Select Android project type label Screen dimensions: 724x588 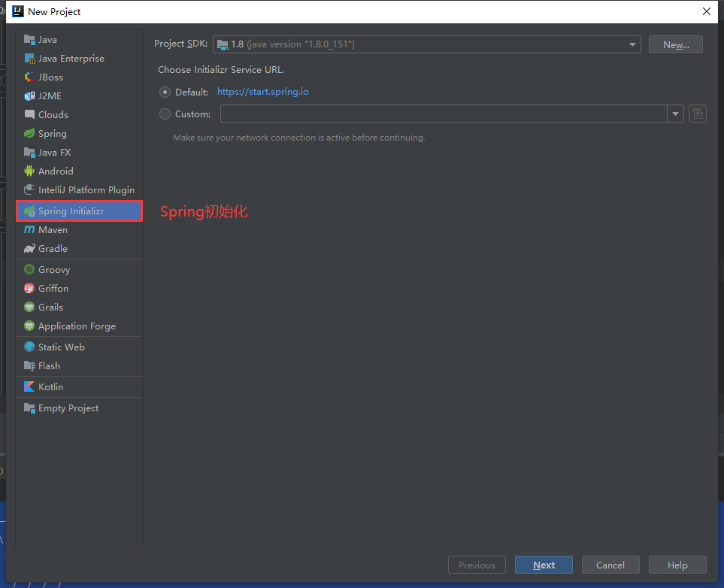(56, 171)
